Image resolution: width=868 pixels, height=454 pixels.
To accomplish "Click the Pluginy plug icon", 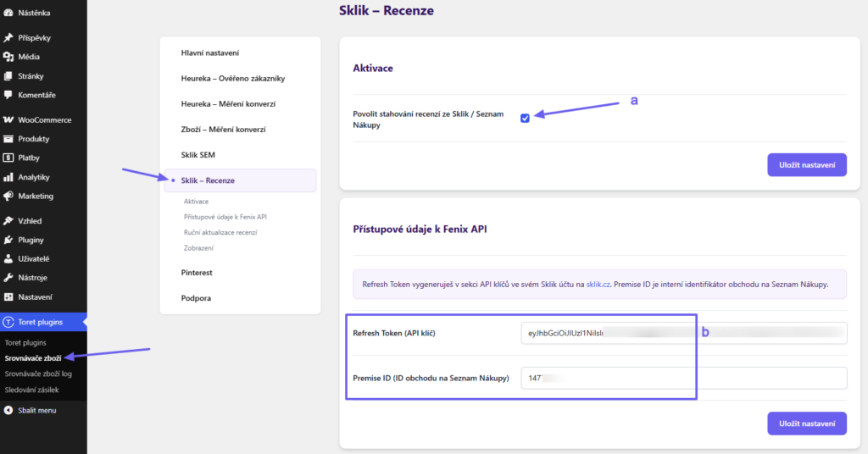I will click(8, 240).
